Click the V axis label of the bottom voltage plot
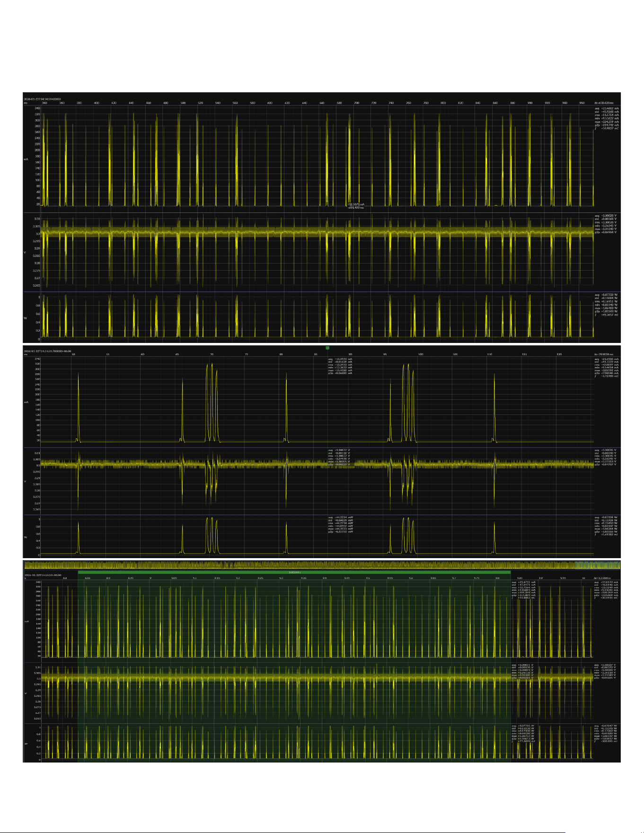Image resolution: width=644 pixels, height=833 pixels. [26, 693]
